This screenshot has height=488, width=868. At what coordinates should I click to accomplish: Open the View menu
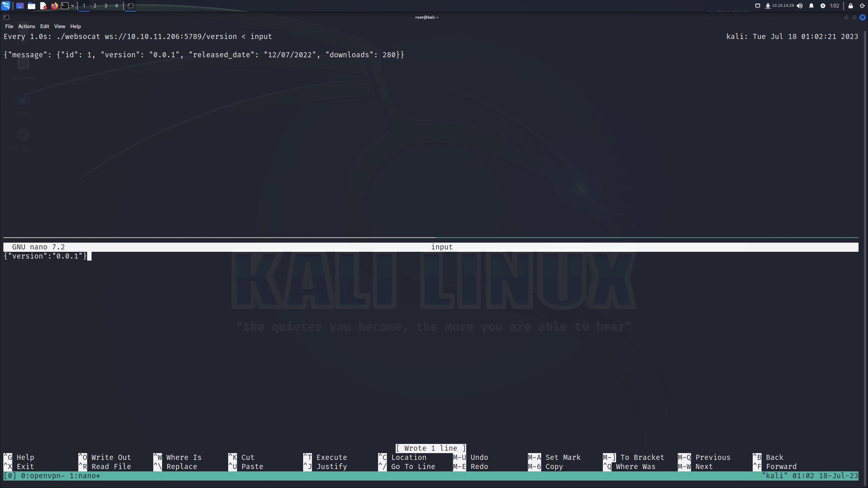(60, 26)
